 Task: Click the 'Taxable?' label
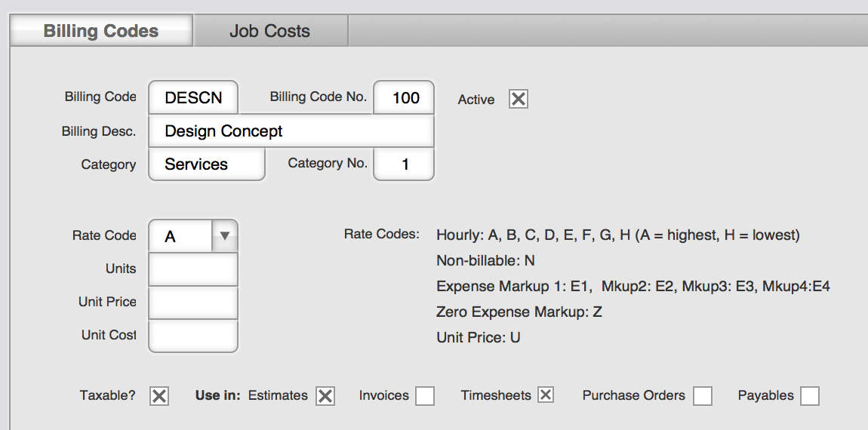click(x=107, y=396)
